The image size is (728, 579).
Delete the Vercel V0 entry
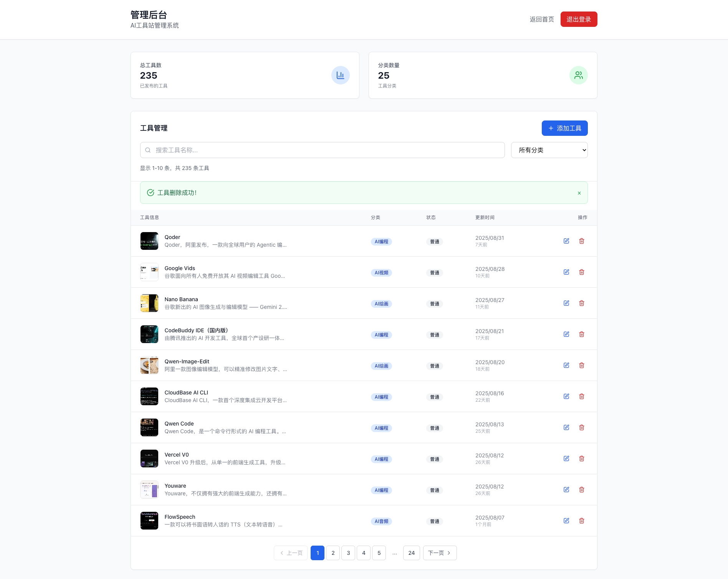[582, 459]
